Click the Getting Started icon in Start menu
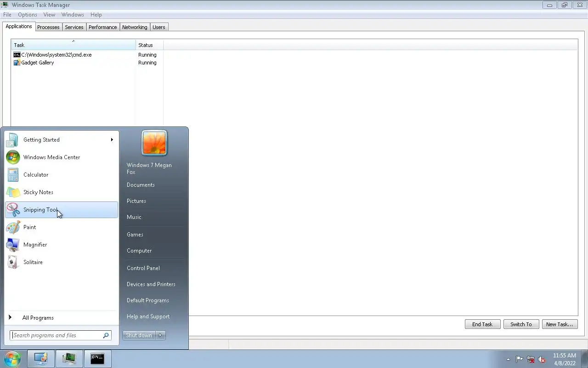This screenshot has height=368, width=588. (13, 140)
